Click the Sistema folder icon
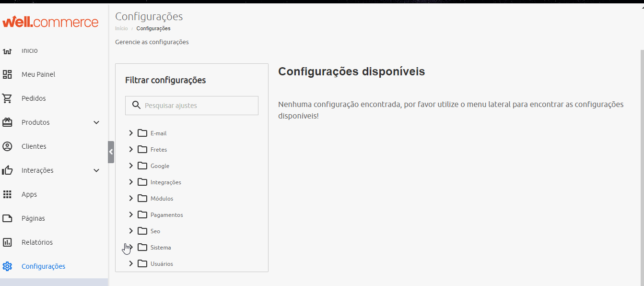This screenshot has width=644, height=286. pyautogui.click(x=142, y=247)
